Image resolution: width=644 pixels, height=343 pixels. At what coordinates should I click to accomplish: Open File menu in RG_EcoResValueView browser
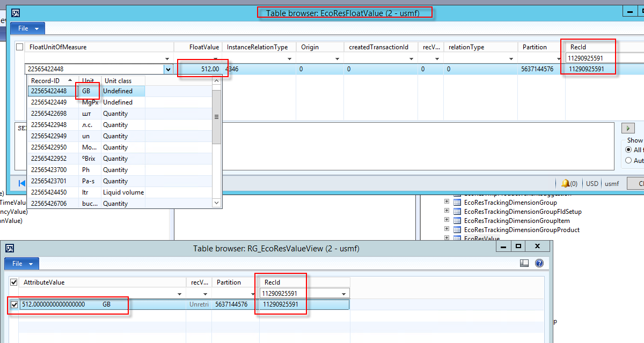(21, 264)
